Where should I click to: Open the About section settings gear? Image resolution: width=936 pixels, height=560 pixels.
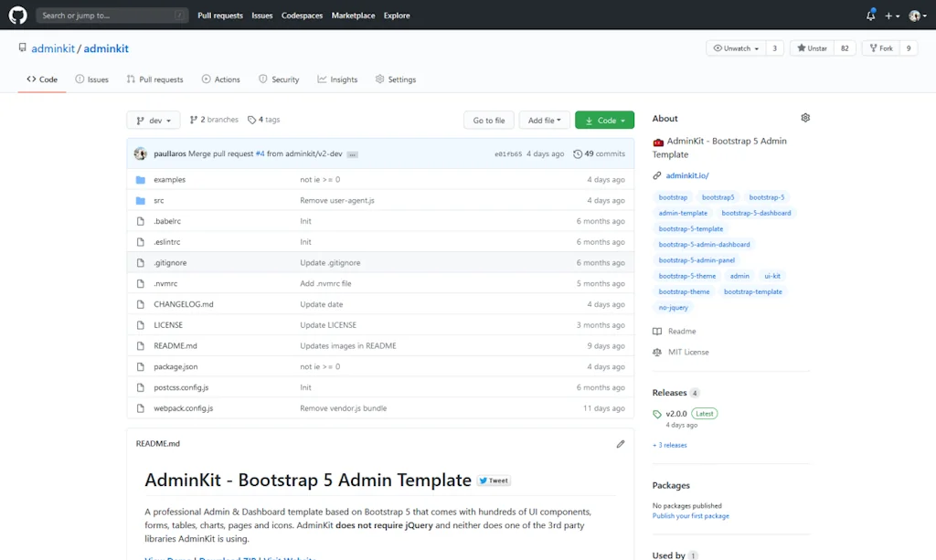805,117
